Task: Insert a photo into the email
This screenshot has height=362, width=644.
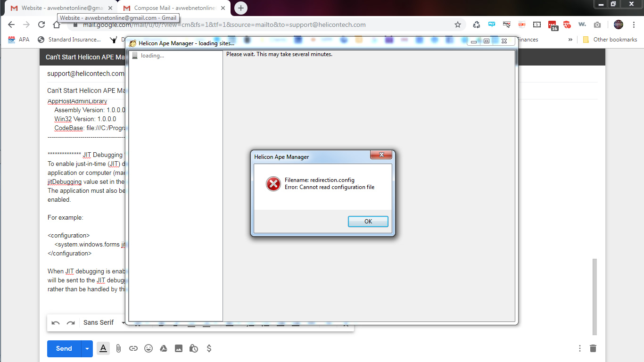Action: coord(179,348)
